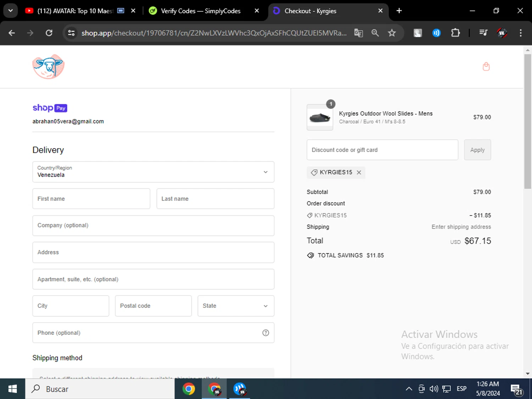Expand the State dropdown
Screen dimensions: 532x399
click(236, 306)
